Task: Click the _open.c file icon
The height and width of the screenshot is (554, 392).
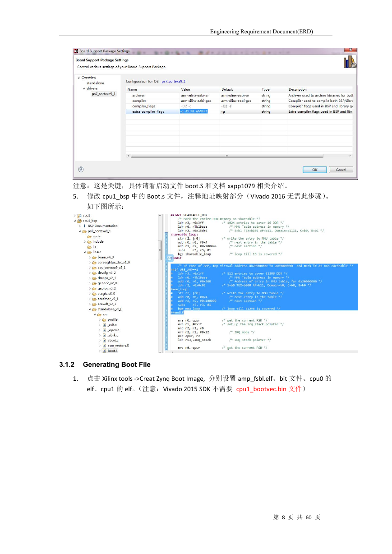Action: coord(104,330)
